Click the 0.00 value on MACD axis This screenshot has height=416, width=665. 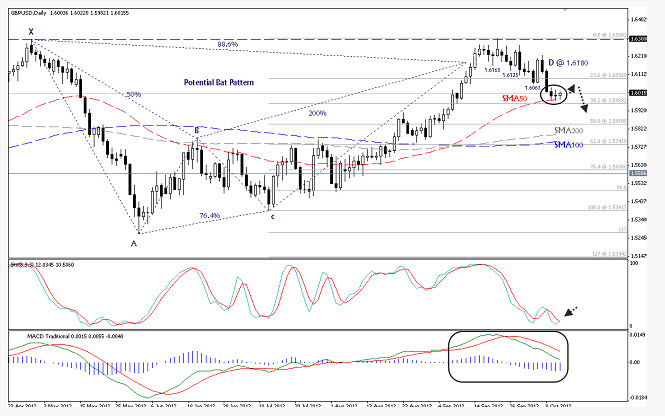point(635,362)
